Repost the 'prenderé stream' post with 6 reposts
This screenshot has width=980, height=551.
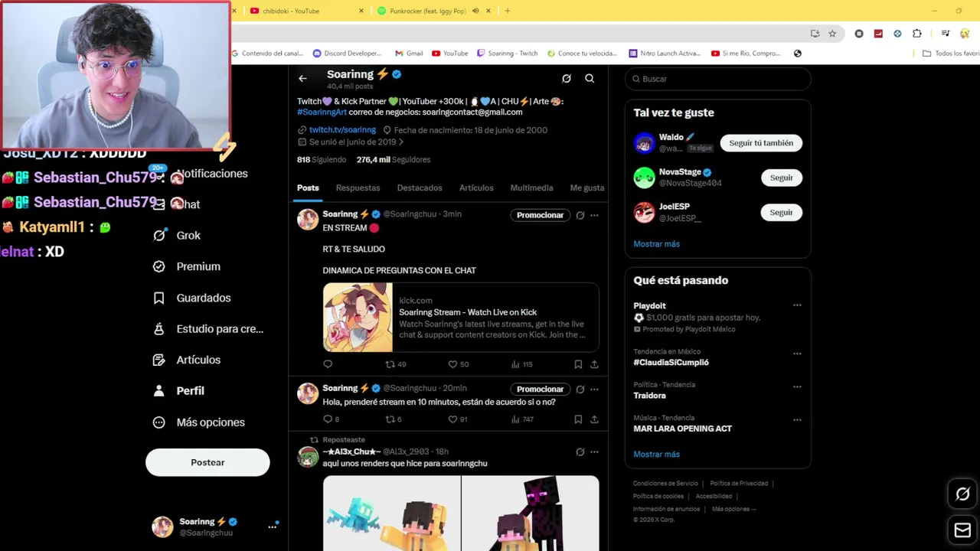394,419
